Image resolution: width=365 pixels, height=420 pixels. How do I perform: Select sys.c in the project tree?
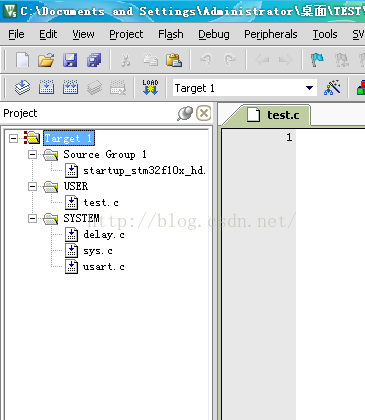(x=98, y=251)
